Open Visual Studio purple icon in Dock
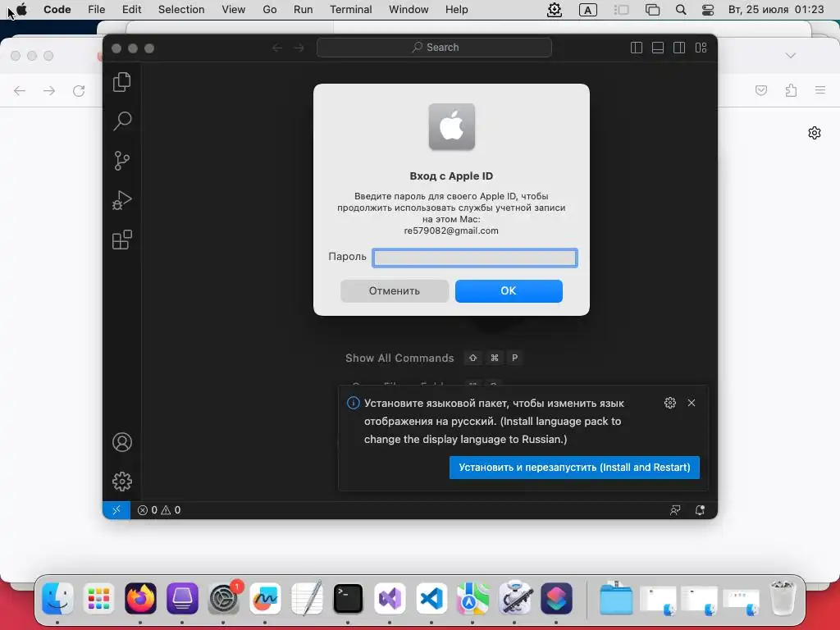This screenshot has width=840, height=630. (x=390, y=598)
